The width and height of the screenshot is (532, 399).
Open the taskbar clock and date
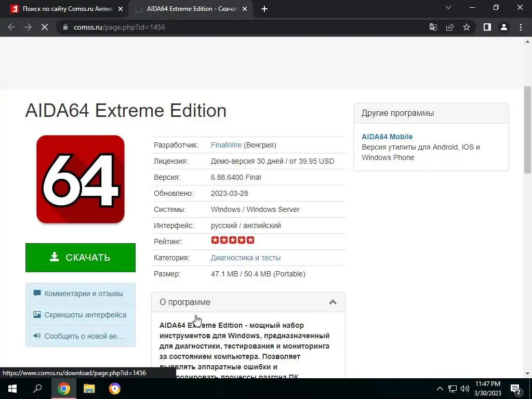pyautogui.click(x=487, y=389)
